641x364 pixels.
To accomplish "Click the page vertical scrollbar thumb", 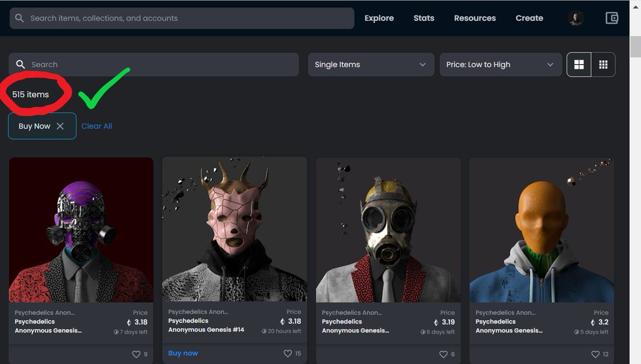I will [635, 46].
